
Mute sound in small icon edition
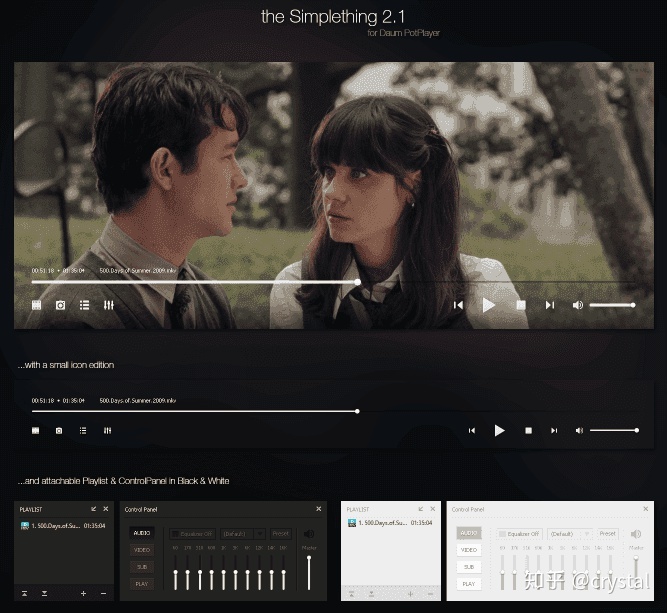pos(579,431)
